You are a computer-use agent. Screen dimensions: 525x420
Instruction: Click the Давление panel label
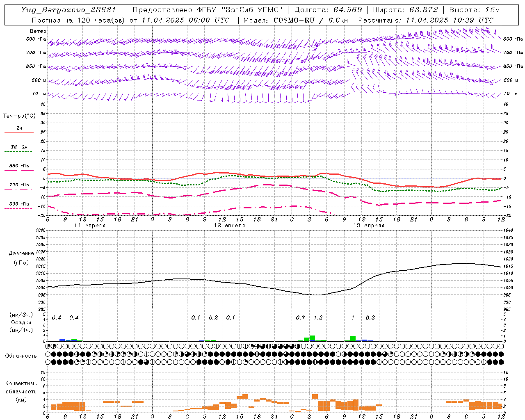21,253
